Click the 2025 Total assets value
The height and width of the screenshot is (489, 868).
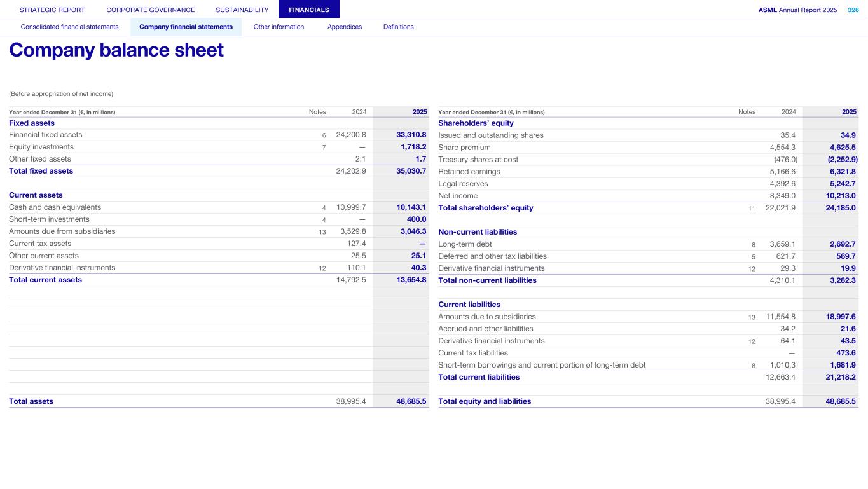411,401
